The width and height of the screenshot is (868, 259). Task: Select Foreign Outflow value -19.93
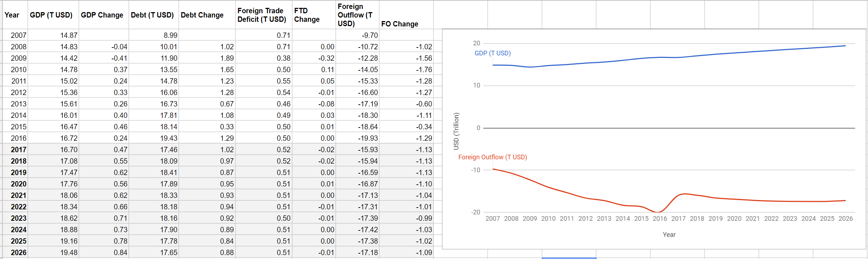(357, 138)
